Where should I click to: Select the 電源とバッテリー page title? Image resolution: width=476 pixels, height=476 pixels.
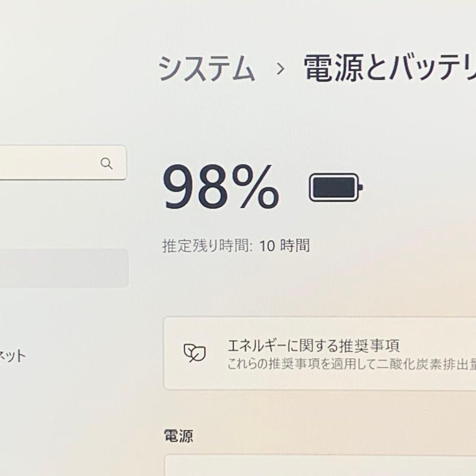pyautogui.click(x=388, y=66)
